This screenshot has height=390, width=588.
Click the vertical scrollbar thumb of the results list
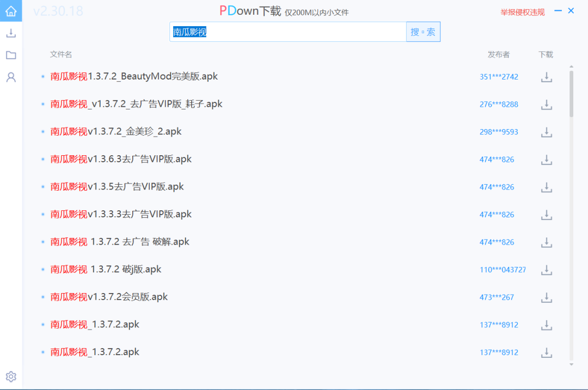(571, 94)
